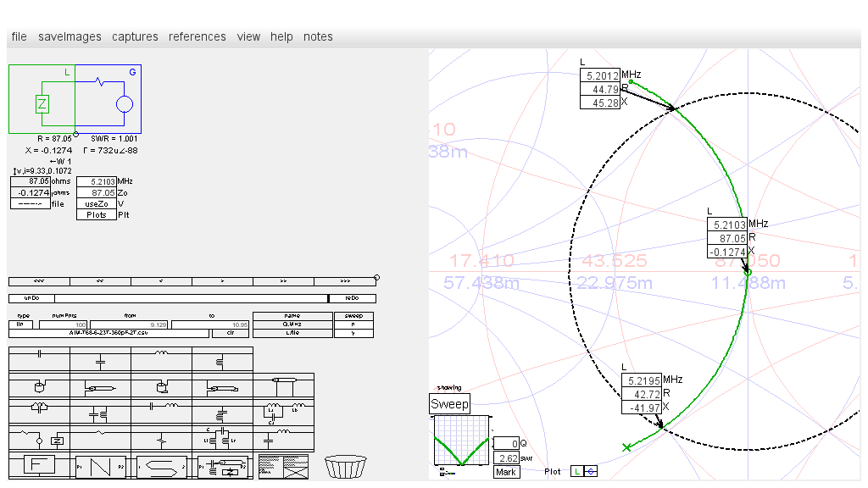868x488 pixels.
Task: Click the numPnts field showing 100
Action: (x=63, y=324)
